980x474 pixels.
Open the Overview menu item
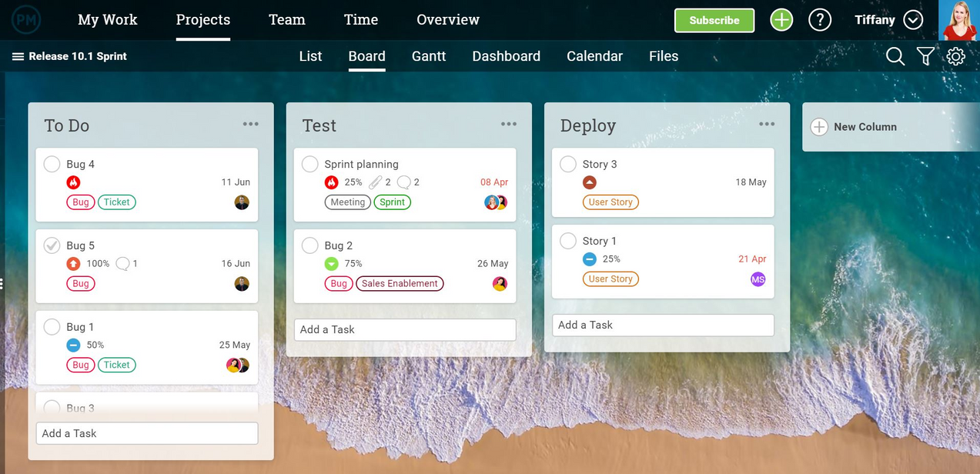tap(447, 19)
